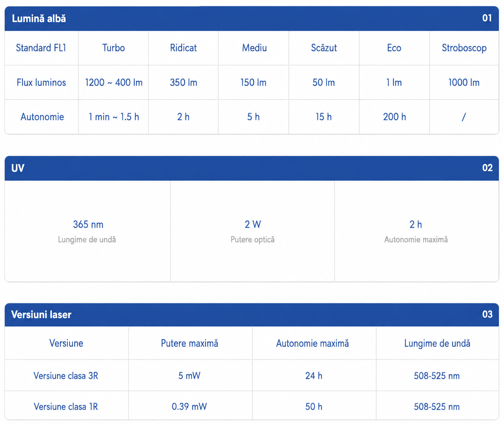Click the Scăzut column header

tap(324, 48)
